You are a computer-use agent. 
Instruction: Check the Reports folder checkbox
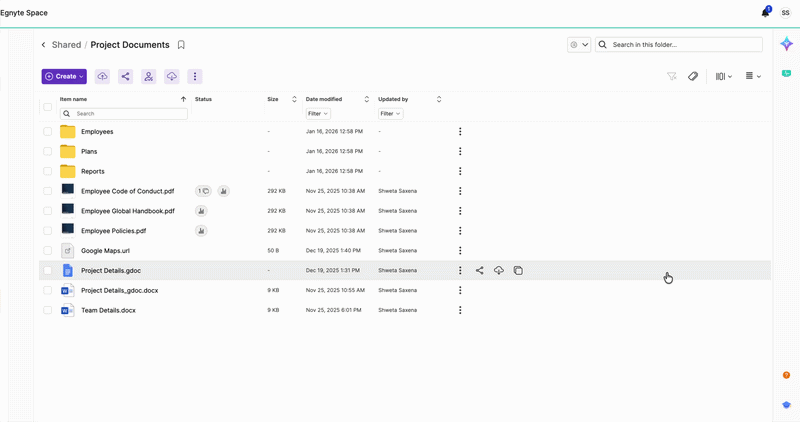click(47, 171)
